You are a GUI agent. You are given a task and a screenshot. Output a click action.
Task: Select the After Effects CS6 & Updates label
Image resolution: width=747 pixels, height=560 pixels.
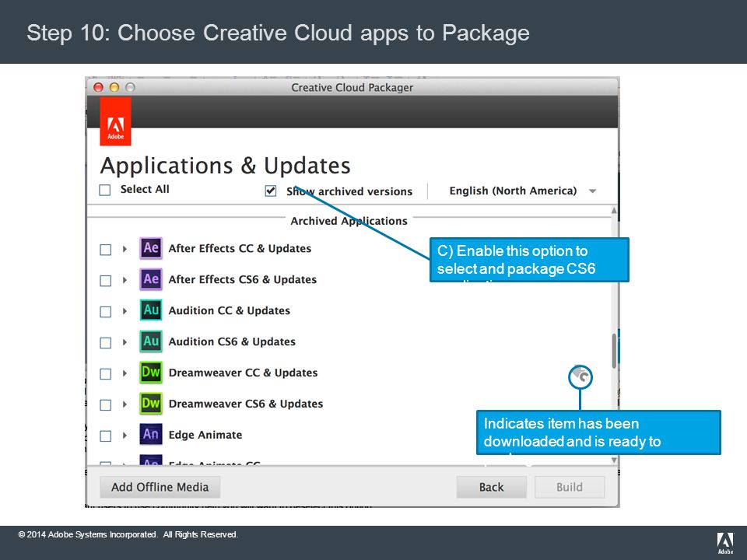(243, 279)
